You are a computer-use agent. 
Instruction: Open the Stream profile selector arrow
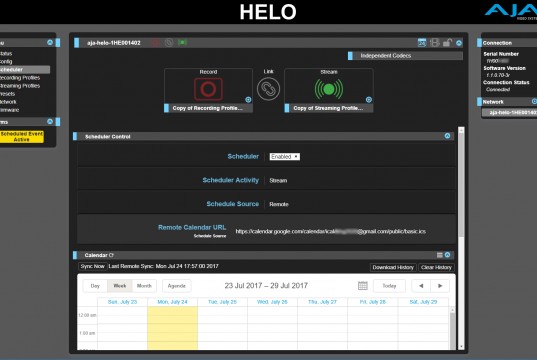369,100
